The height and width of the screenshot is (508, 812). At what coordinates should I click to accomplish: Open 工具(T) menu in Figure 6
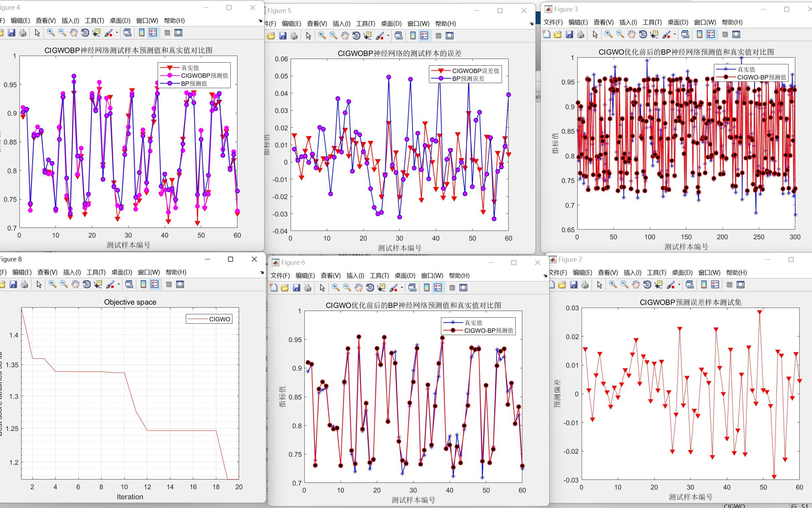[x=379, y=275]
